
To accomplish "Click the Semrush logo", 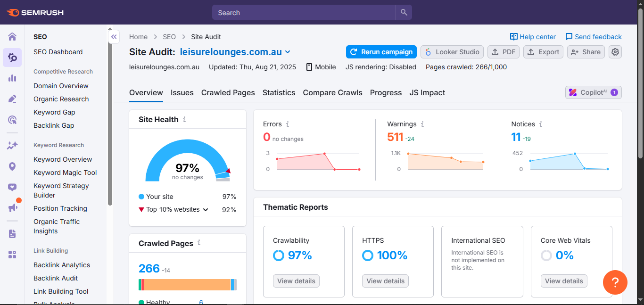I will [35, 13].
